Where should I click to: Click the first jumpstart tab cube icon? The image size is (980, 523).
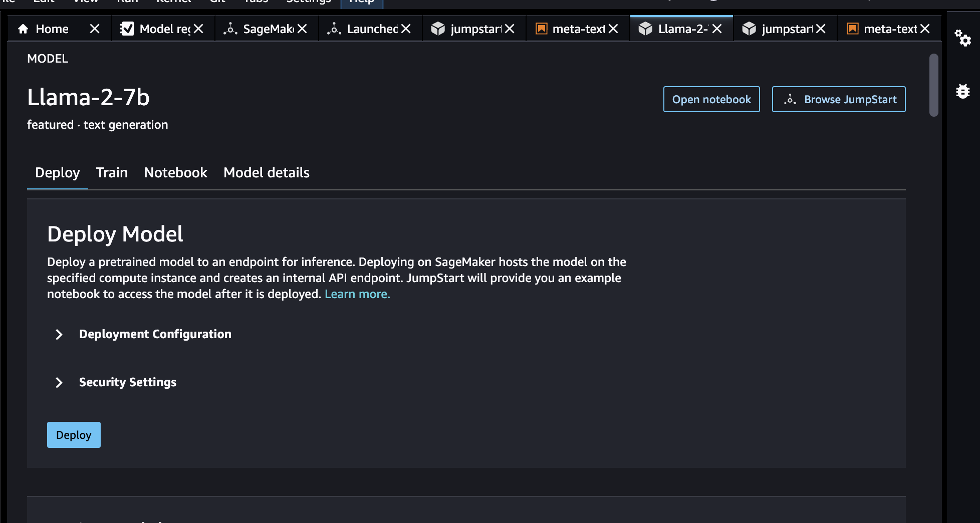(438, 29)
